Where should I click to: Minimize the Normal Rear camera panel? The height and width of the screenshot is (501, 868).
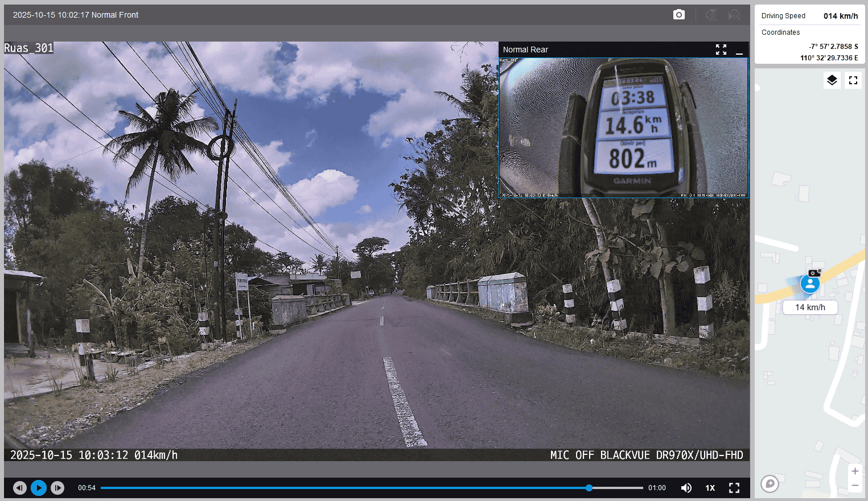point(739,50)
